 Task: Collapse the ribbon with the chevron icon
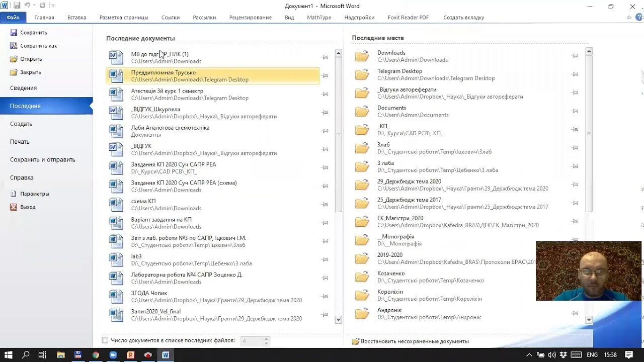[629, 17]
